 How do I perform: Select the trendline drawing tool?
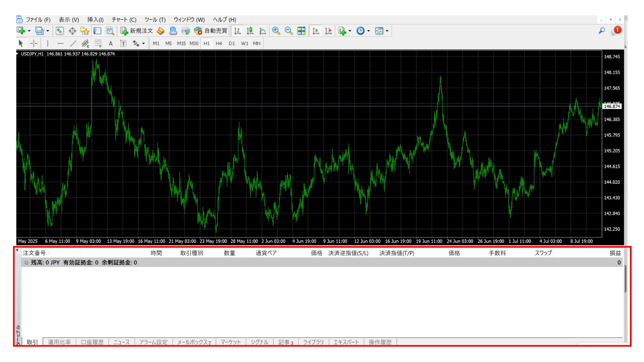tap(73, 43)
